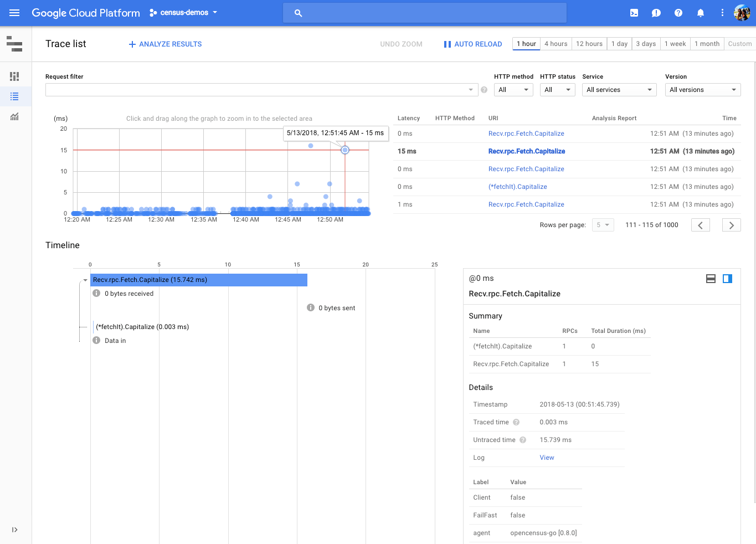Open the main hamburger navigation menu
The height and width of the screenshot is (544, 756).
[14, 13]
